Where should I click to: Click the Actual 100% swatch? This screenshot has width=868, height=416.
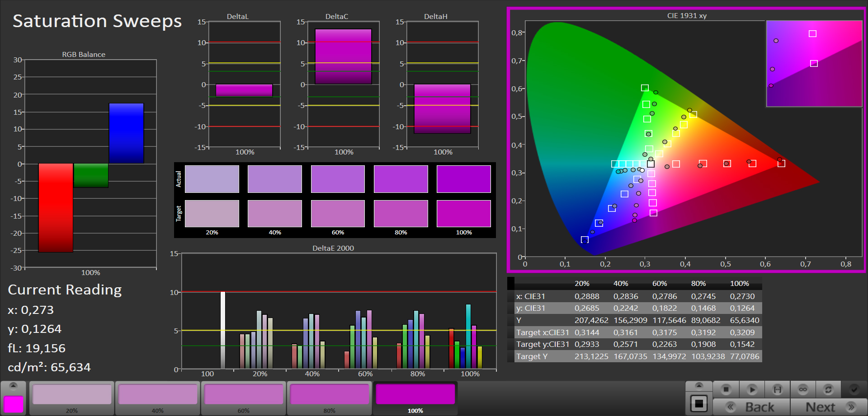[464, 179]
